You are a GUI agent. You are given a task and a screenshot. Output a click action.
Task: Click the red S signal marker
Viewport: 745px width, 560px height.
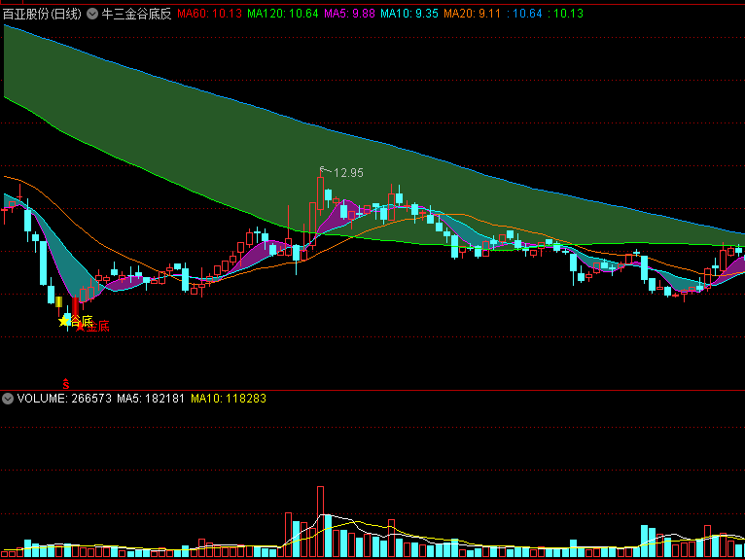point(66,384)
